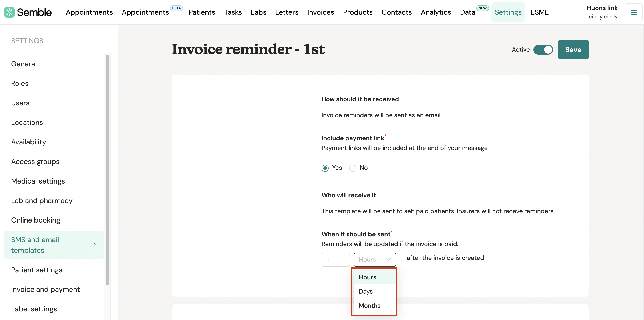Open Roles in the settings sidebar
644x320 pixels.
coord(20,83)
